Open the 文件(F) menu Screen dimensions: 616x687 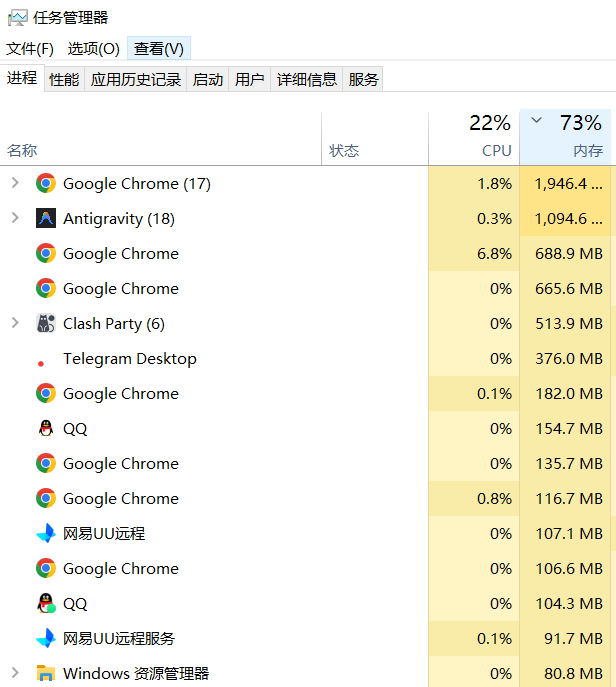(30, 48)
